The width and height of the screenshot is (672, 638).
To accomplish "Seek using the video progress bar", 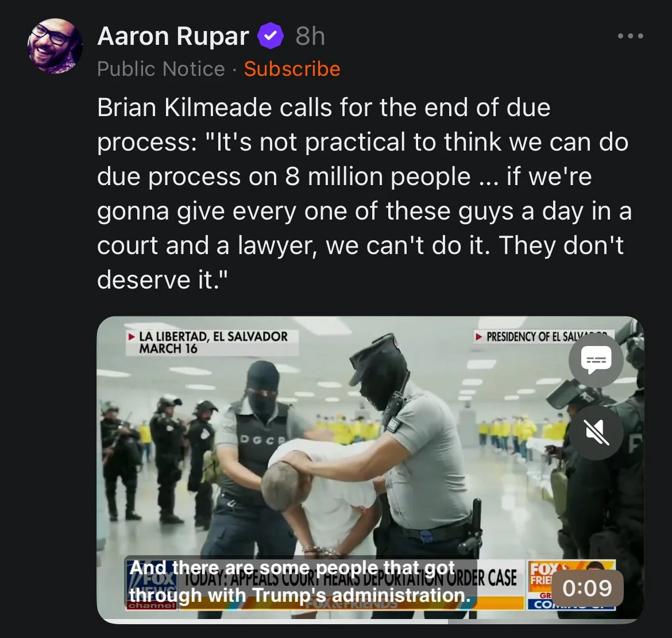I will 370,621.
